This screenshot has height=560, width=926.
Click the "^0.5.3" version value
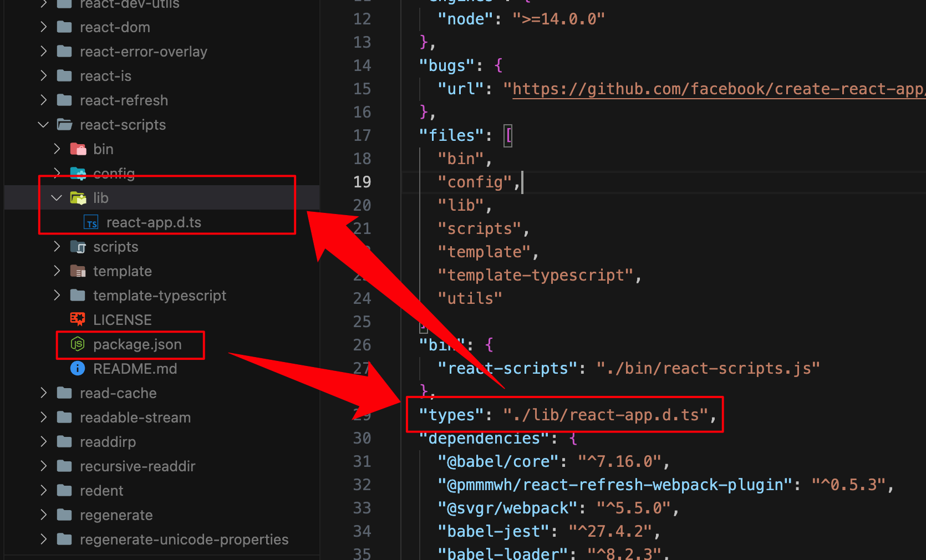tap(848, 485)
